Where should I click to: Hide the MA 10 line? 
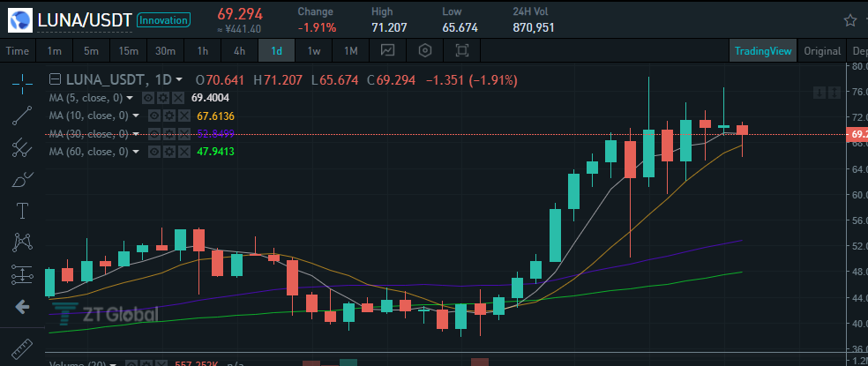pos(153,116)
